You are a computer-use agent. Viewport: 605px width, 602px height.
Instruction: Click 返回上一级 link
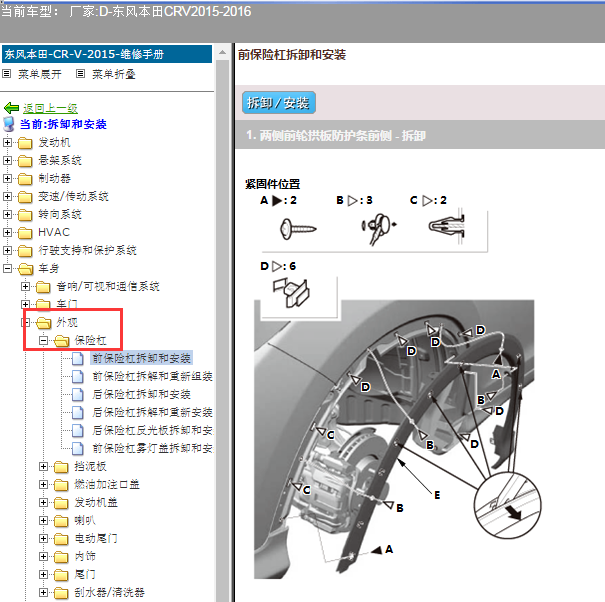[50, 108]
